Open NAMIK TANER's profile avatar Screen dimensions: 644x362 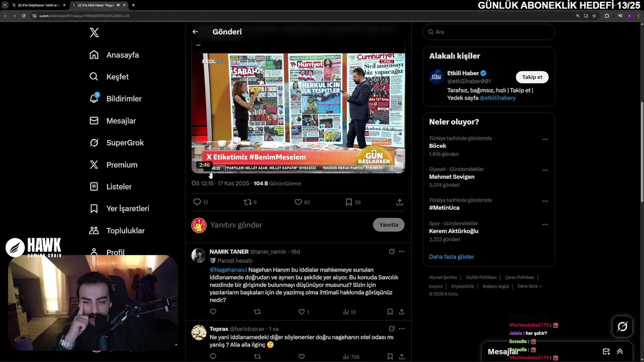(199, 255)
